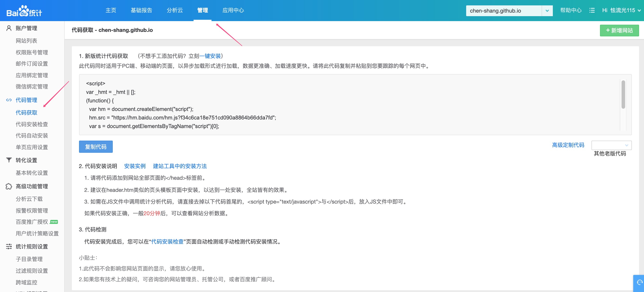
Task: Open the list menu icon in header
Action: (x=592, y=10)
